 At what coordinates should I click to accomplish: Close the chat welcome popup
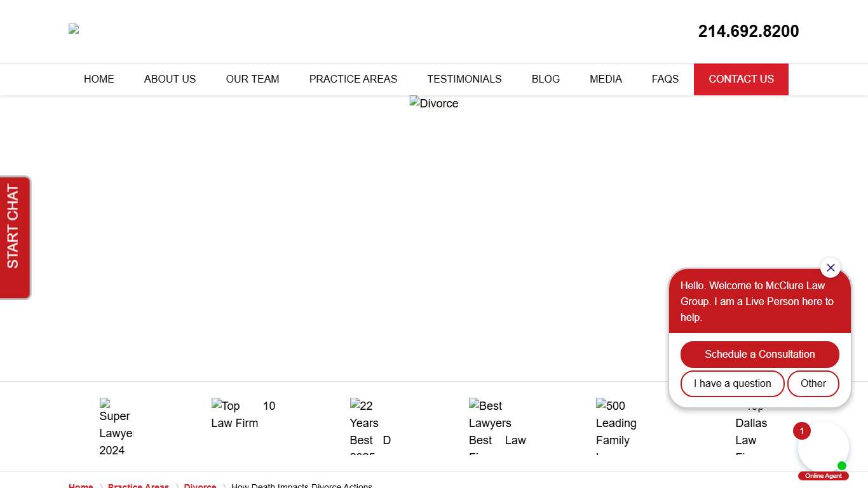[830, 268]
